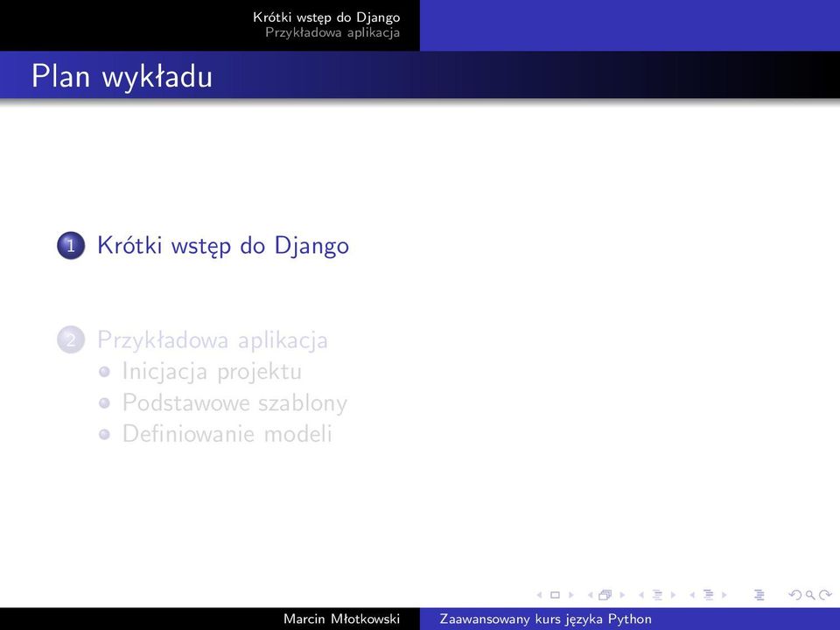Screen dimensions: 840x630
Task: Go to the previous slide arrow
Action: [x=539, y=595]
